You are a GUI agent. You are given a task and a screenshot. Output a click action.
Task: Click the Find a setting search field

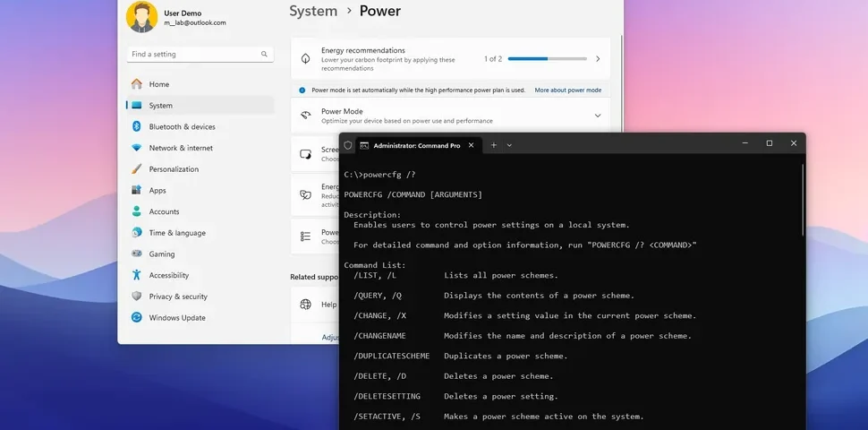coord(200,55)
